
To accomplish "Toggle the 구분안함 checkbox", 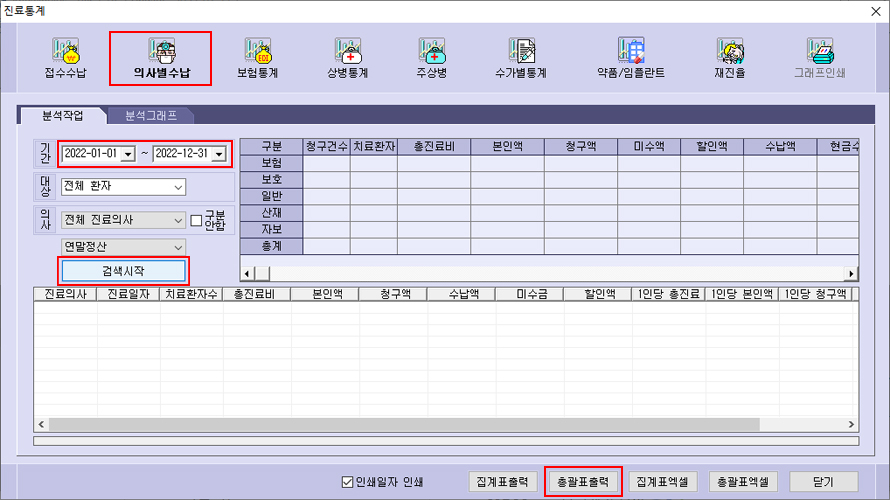I will (x=196, y=220).
